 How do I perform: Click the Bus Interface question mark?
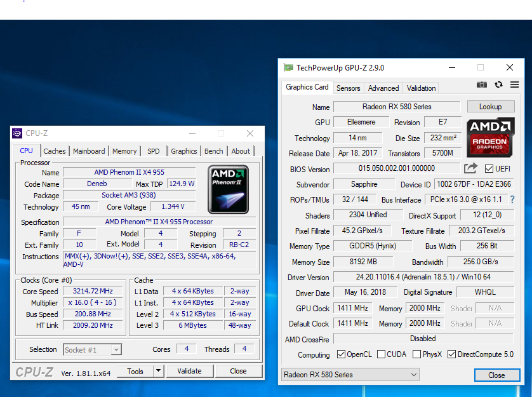(x=512, y=199)
